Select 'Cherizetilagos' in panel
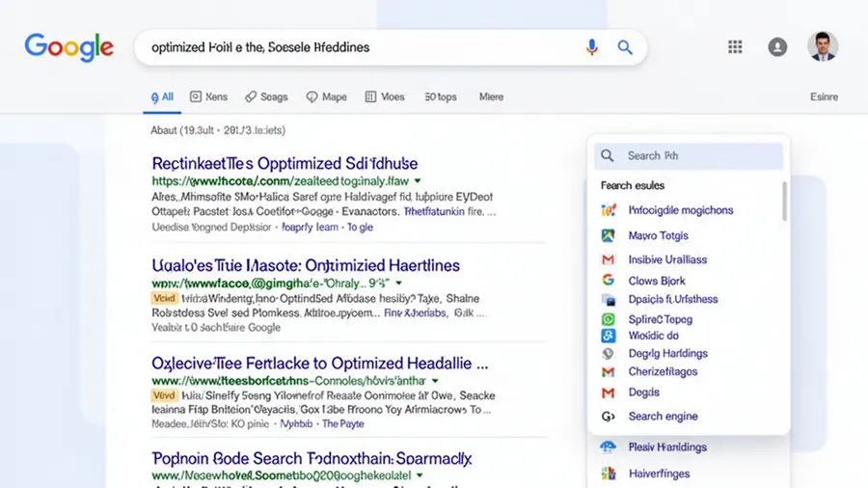 [x=663, y=372]
